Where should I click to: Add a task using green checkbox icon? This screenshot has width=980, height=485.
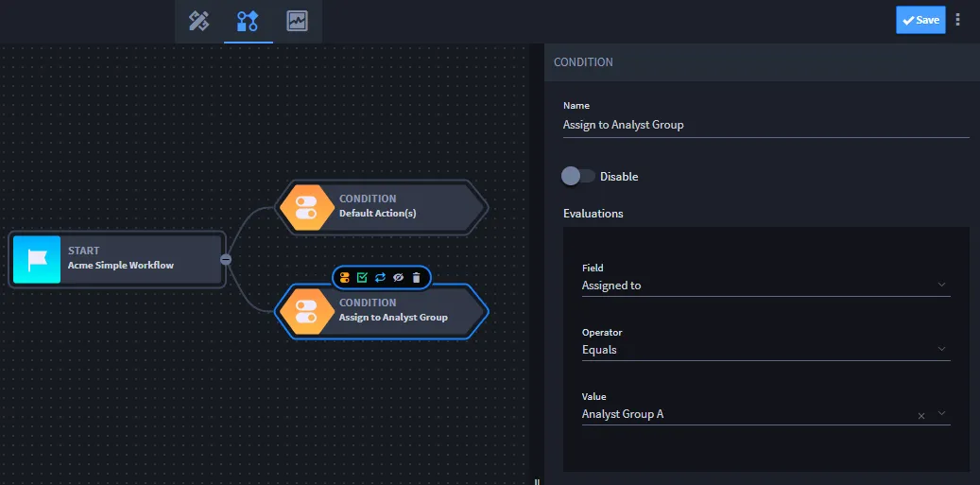[362, 278]
